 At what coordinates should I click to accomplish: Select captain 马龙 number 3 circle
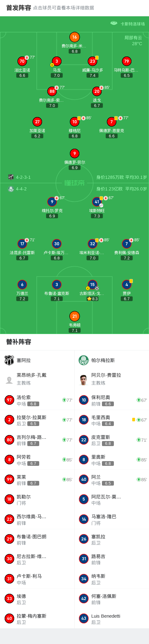click(x=56, y=61)
